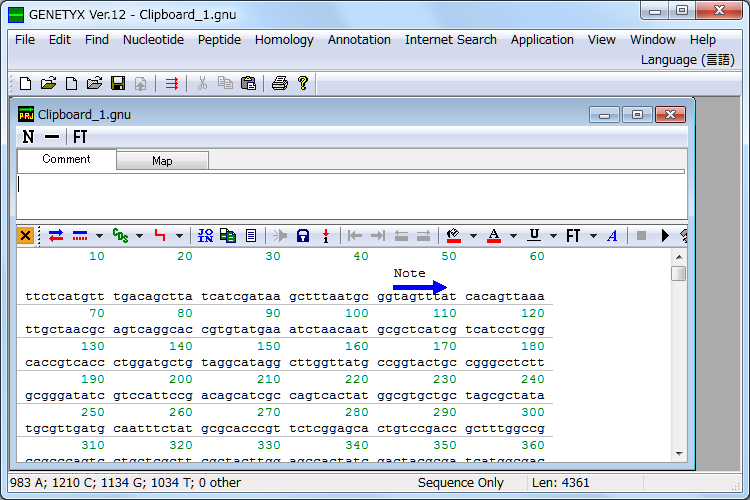Viewport: 750px width, 500px height.
Task: Click the blue JOIN icon
Action: pos(205,235)
